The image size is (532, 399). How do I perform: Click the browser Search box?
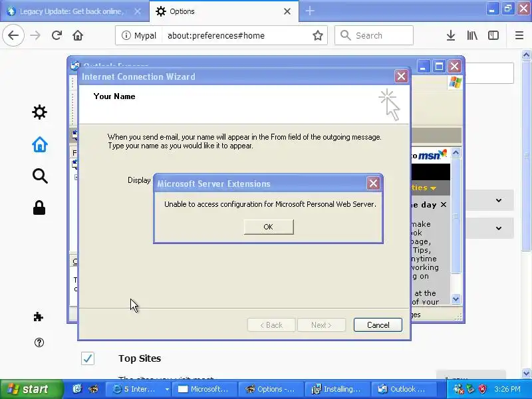374,35
